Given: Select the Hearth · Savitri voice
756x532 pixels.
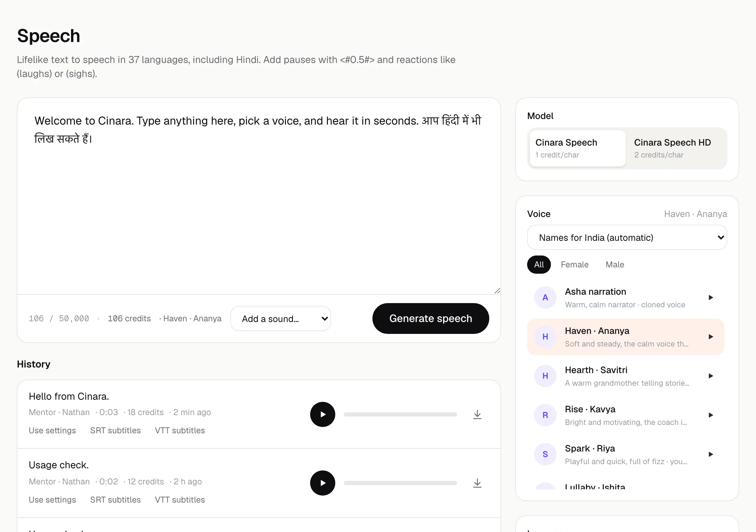Looking at the screenshot, I should 625,376.
